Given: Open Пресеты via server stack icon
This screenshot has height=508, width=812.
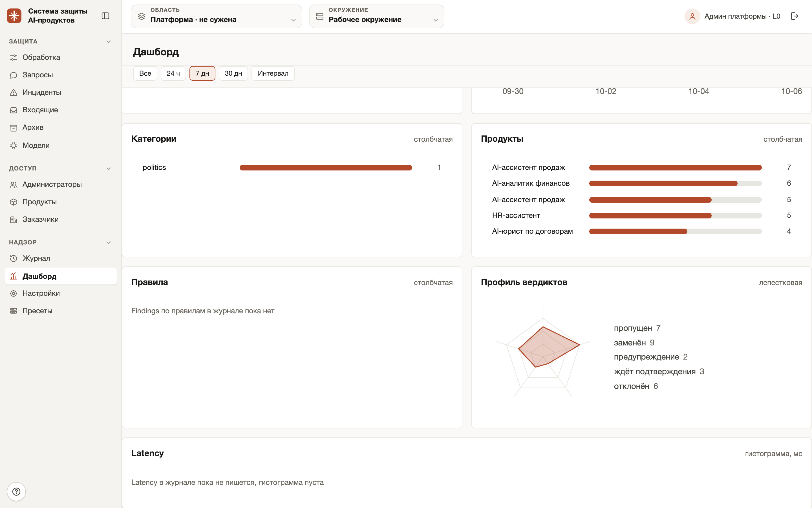Looking at the screenshot, I should click(x=14, y=311).
